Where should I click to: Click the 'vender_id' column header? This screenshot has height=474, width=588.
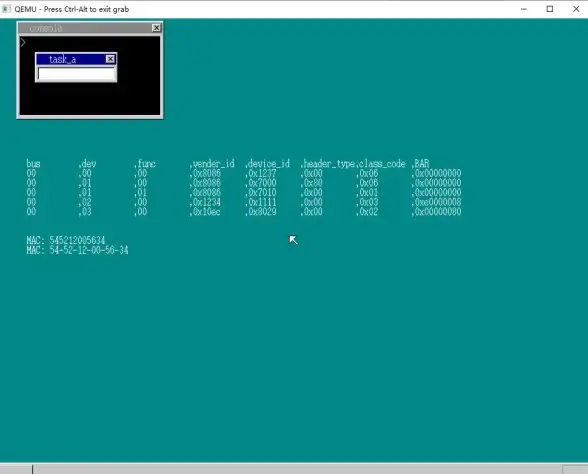coord(213,164)
